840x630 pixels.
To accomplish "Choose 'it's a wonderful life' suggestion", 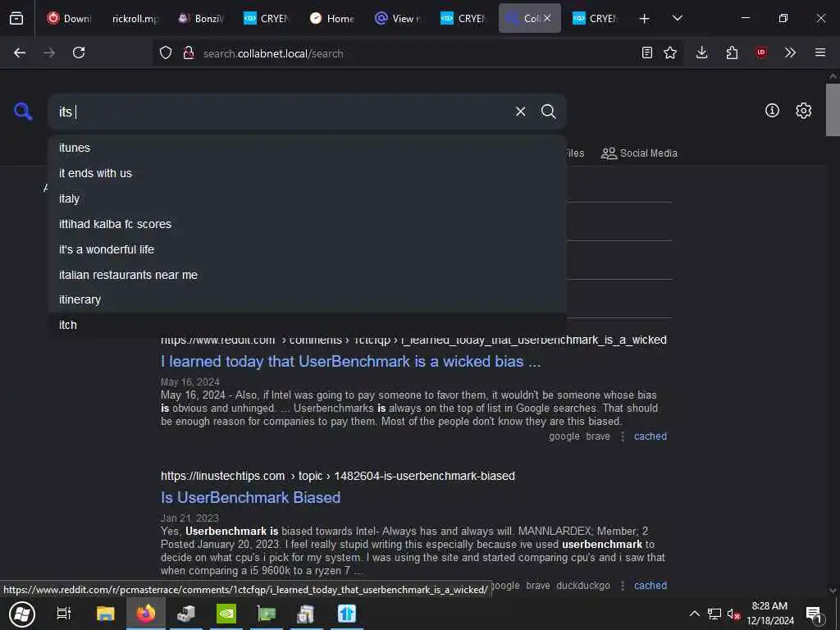I will [307, 249].
